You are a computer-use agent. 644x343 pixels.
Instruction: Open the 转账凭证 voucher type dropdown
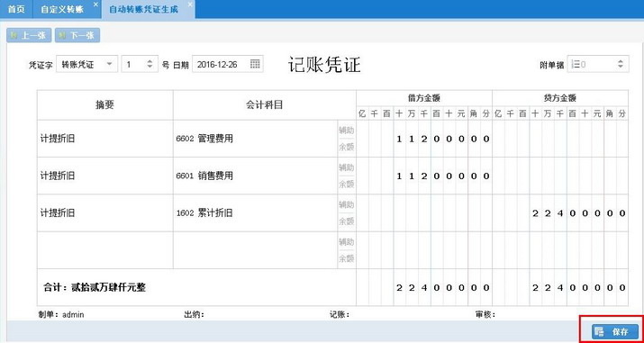coord(87,64)
